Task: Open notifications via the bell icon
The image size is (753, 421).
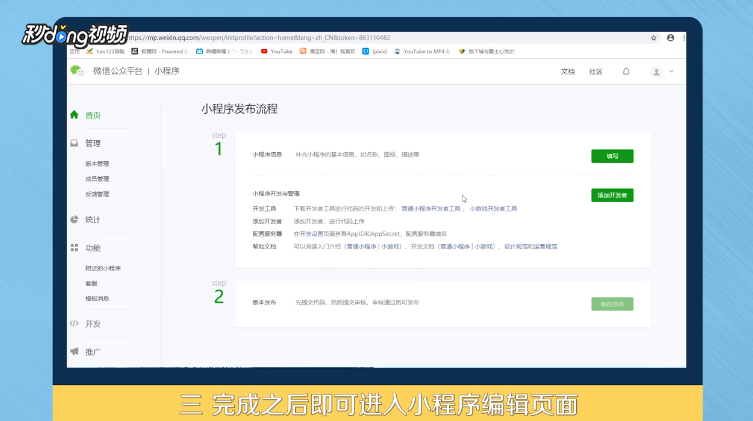Action: (x=626, y=72)
